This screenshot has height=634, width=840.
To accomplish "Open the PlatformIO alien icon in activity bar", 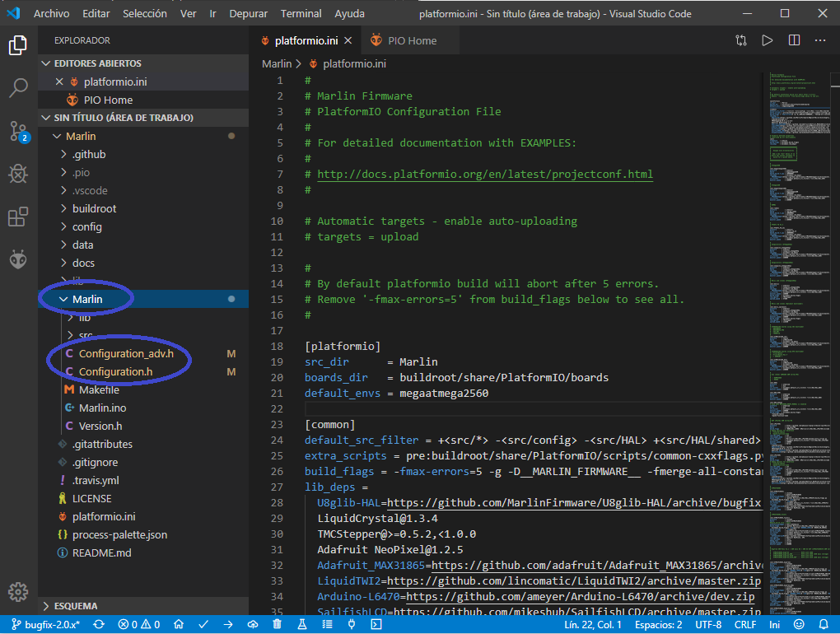I will tap(18, 259).
